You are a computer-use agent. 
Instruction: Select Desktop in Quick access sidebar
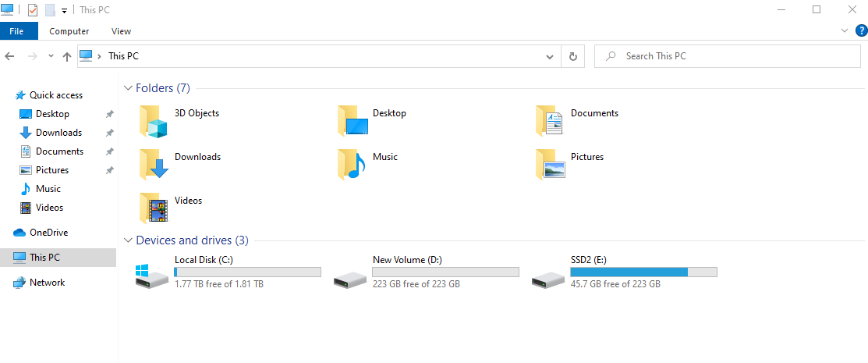[x=52, y=114]
